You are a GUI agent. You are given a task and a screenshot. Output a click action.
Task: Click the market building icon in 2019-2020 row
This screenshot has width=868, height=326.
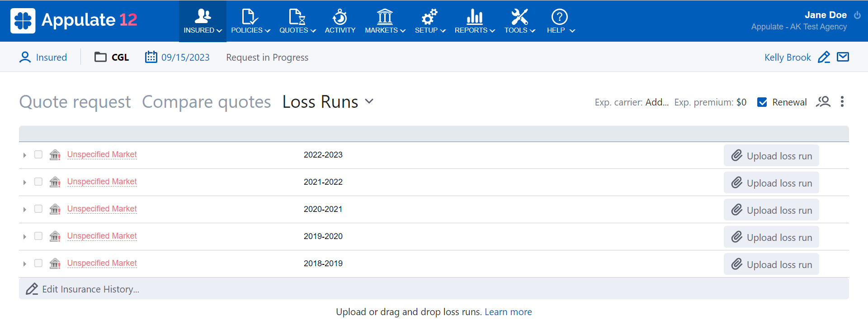click(x=55, y=236)
